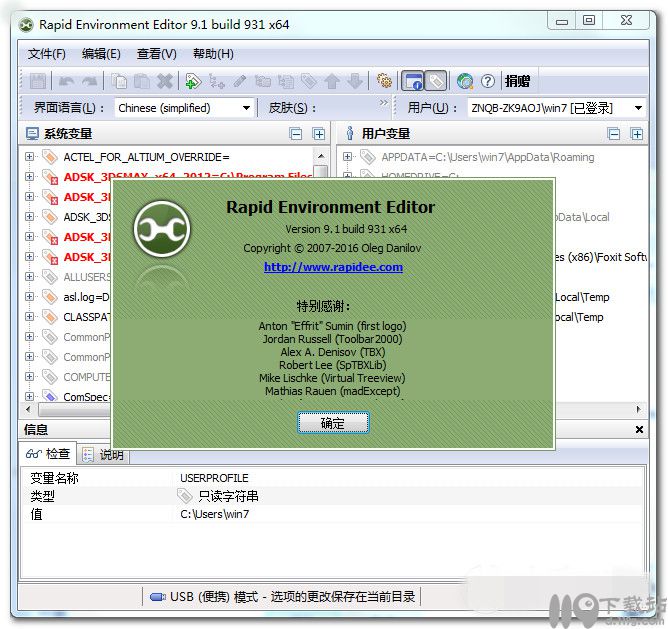Click the Move up arrow icon
This screenshot has height=629, width=668.
(x=332, y=81)
